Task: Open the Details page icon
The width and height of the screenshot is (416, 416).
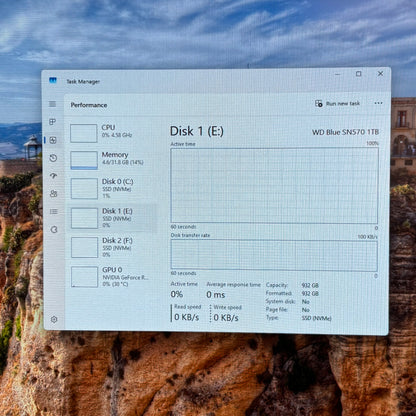Action: 54,212
